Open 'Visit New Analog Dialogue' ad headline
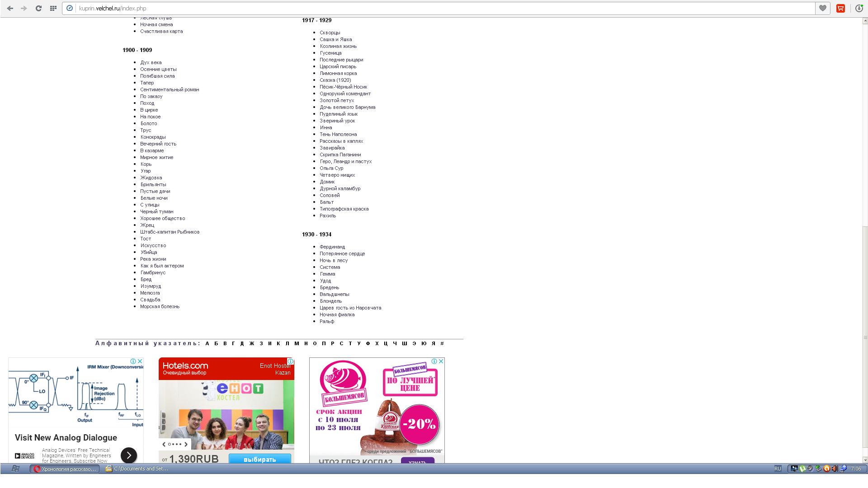This screenshot has height=488, width=868. tap(66, 437)
